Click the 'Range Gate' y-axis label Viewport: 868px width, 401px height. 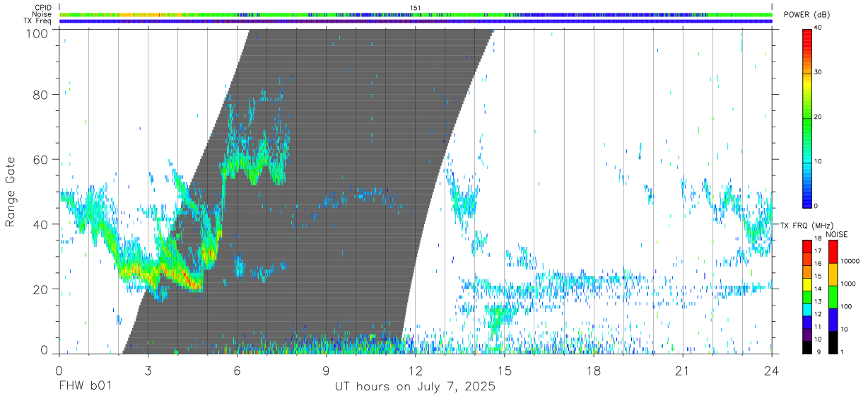[11, 192]
